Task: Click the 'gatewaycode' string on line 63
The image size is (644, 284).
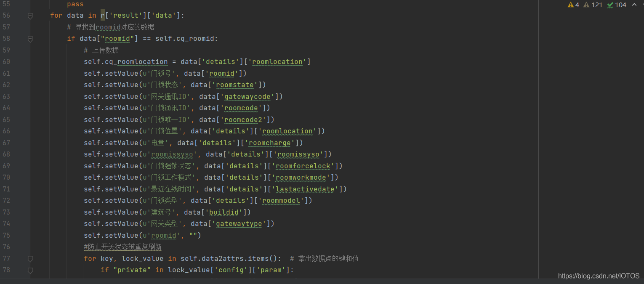Action: pos(247,96)
